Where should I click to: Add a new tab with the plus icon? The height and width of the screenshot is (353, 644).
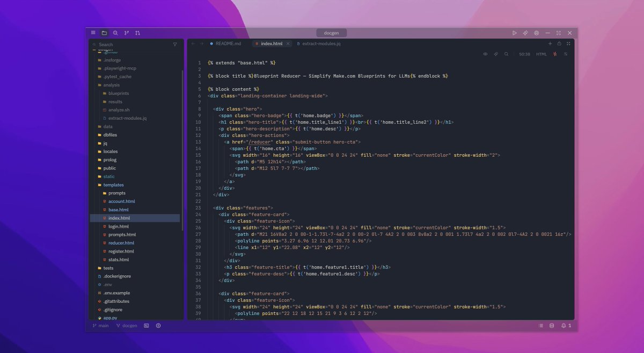click(x=550, y=44)
